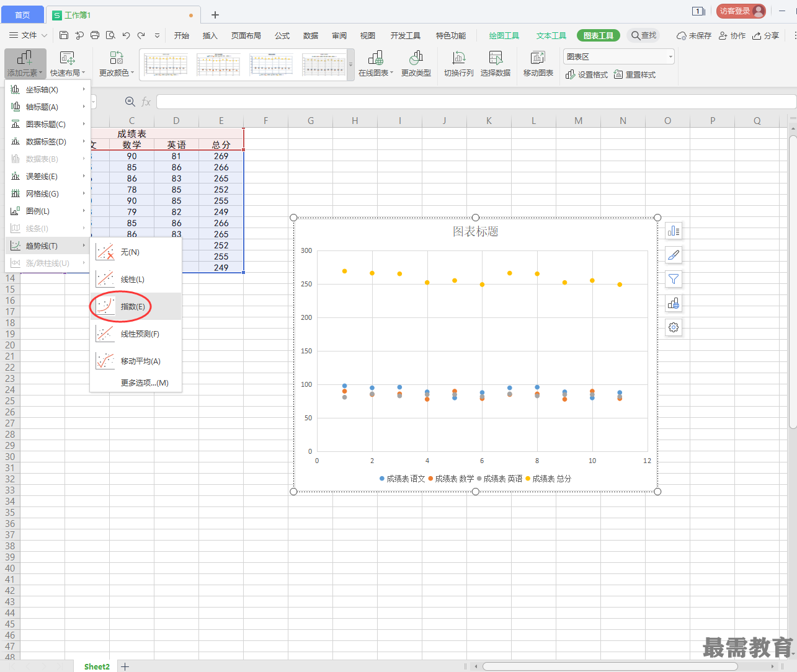Click Format Selection (设置格式)
This screenshot has width=797, height=672.
587,74
